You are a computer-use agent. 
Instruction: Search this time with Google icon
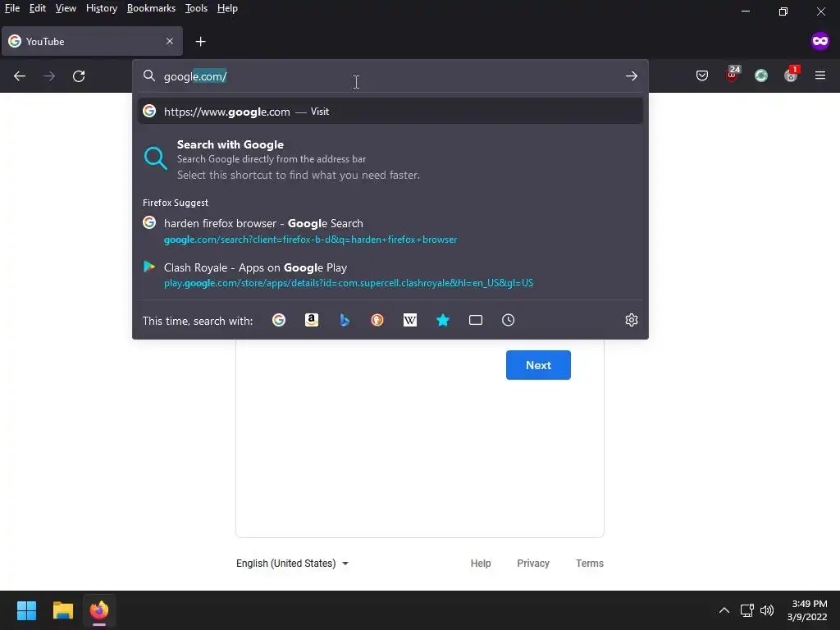click(279, 320)
